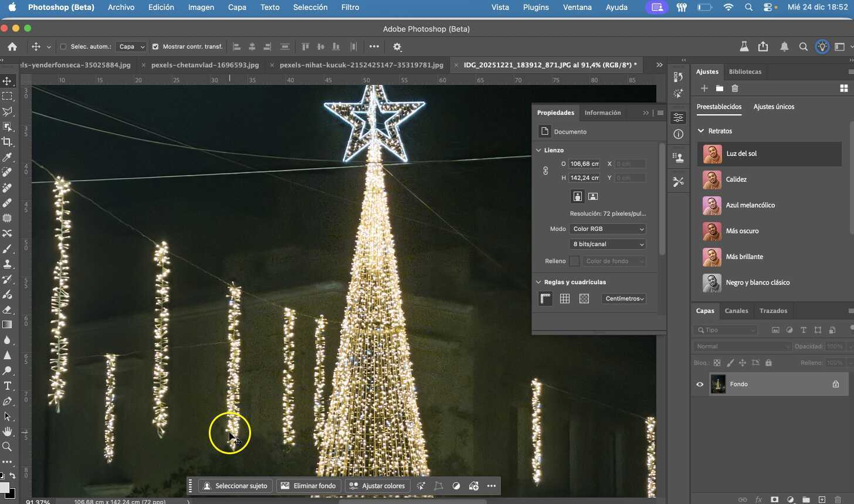Open the Gradient tool

pos(8,325)
